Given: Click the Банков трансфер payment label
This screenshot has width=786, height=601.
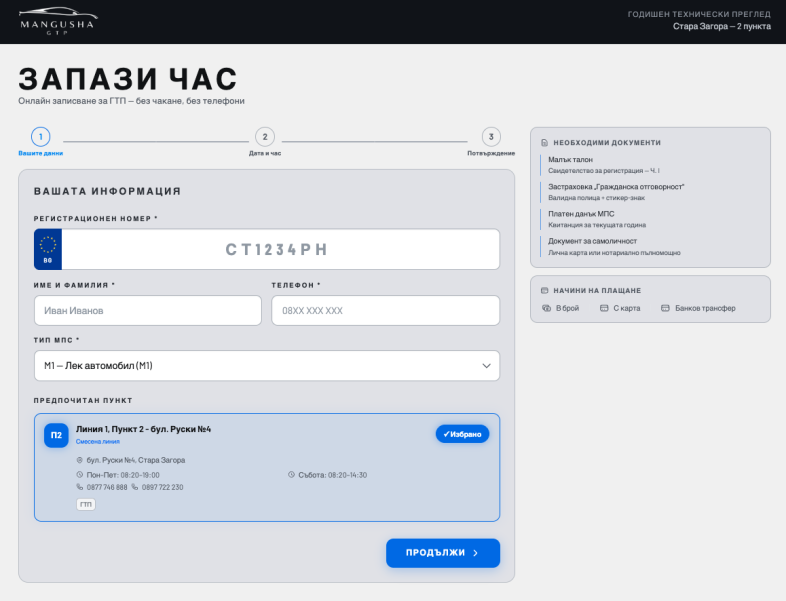Looking at the screenshot, I should pyautogui.click(x=705, y=308).
